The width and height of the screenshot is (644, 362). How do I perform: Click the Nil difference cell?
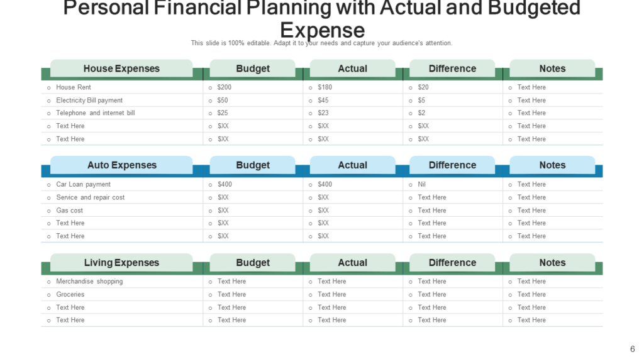point(421,184)
